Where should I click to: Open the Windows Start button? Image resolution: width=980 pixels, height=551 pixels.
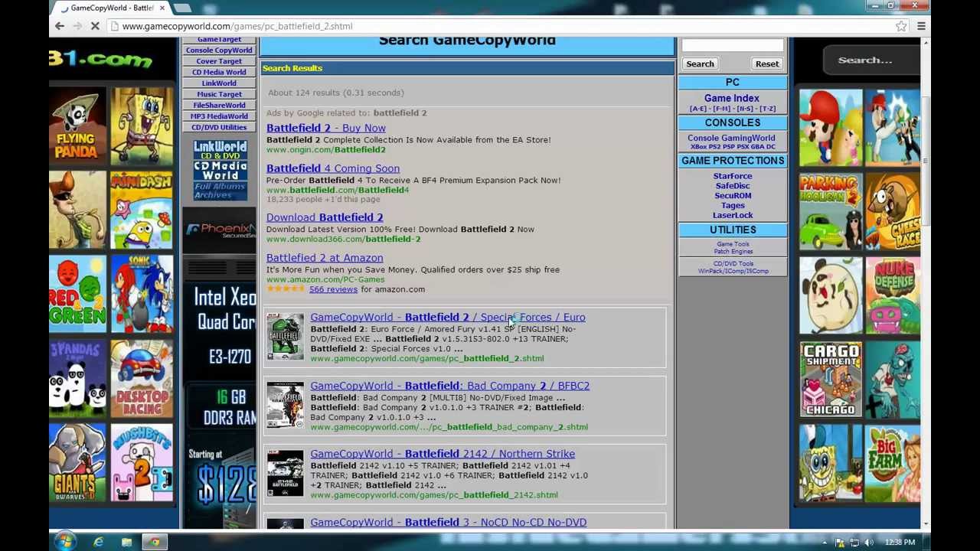[x=64, y=542]
